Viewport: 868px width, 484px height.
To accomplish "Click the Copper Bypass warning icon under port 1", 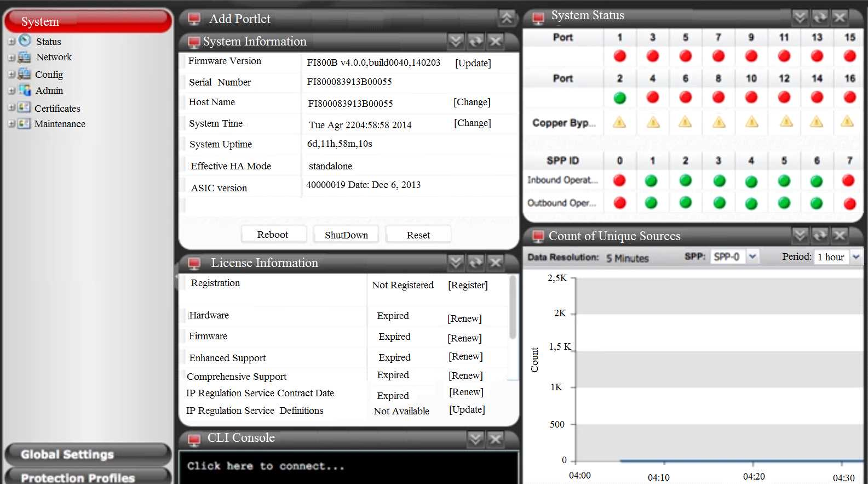I will (x=619, y=122).
